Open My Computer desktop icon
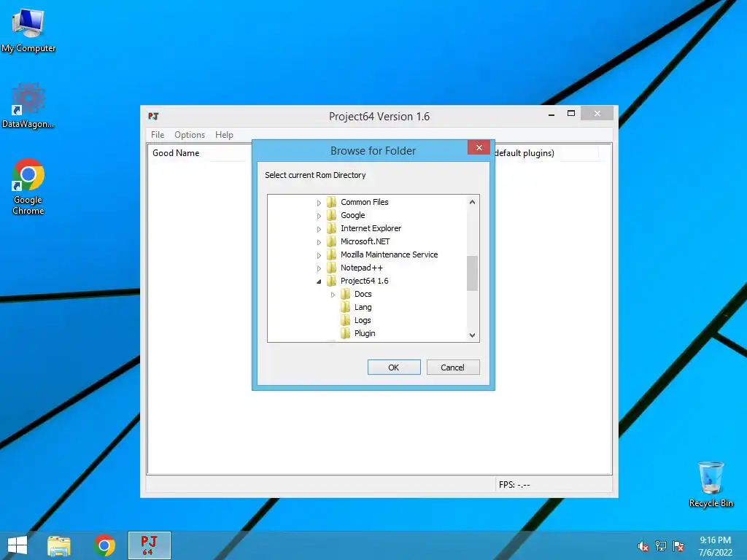The image size is (747, 560). [x=28, y=30]
